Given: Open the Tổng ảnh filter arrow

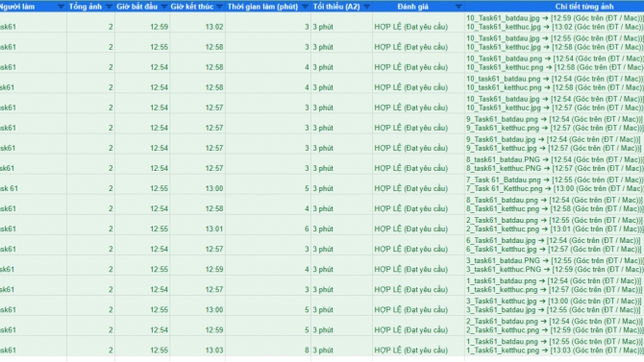Looking at the screenshot, I should pos(109,7).
